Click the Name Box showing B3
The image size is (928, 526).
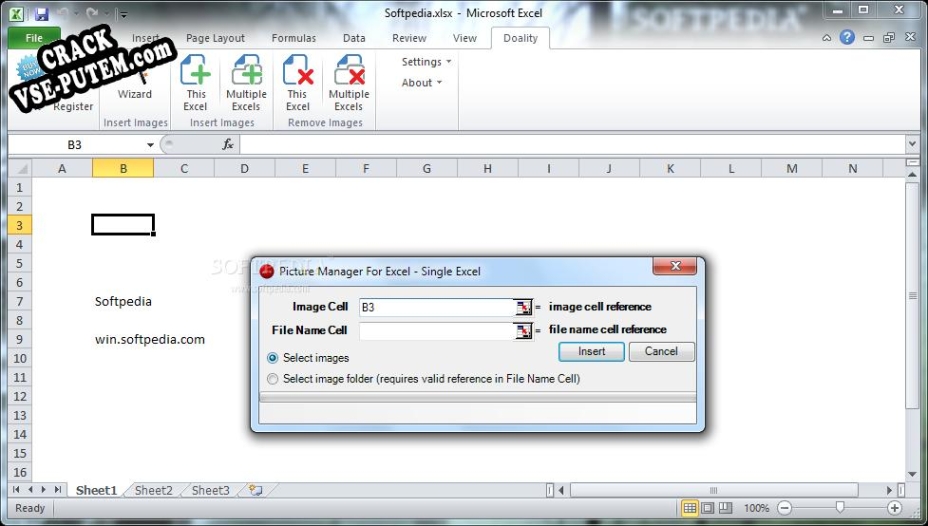point(76,145)
